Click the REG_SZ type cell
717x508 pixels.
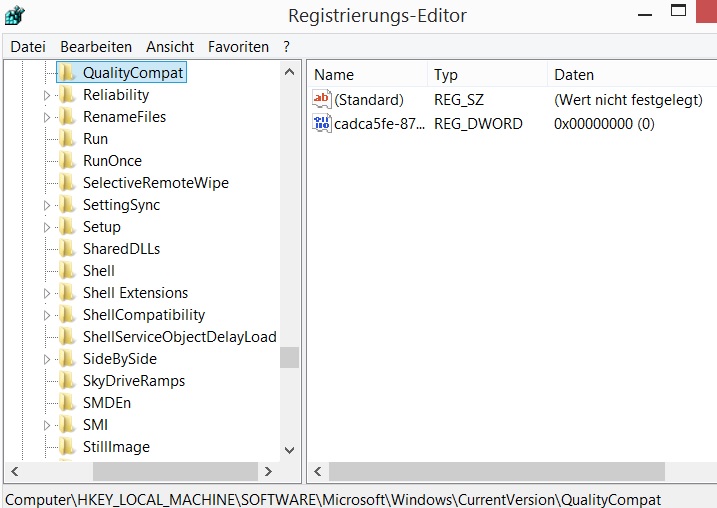[x=459, y=100]
